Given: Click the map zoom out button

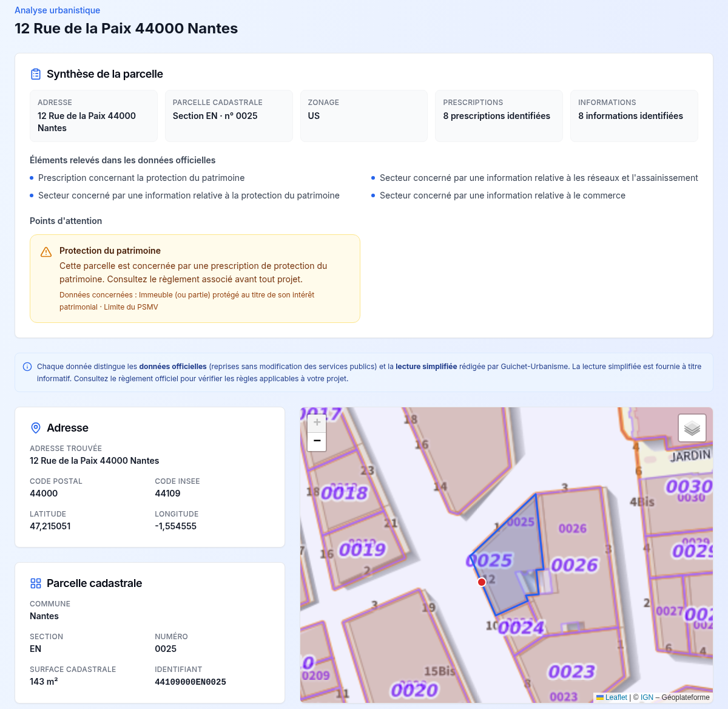Looking at the screenshot, I should (x=317, y=441).
